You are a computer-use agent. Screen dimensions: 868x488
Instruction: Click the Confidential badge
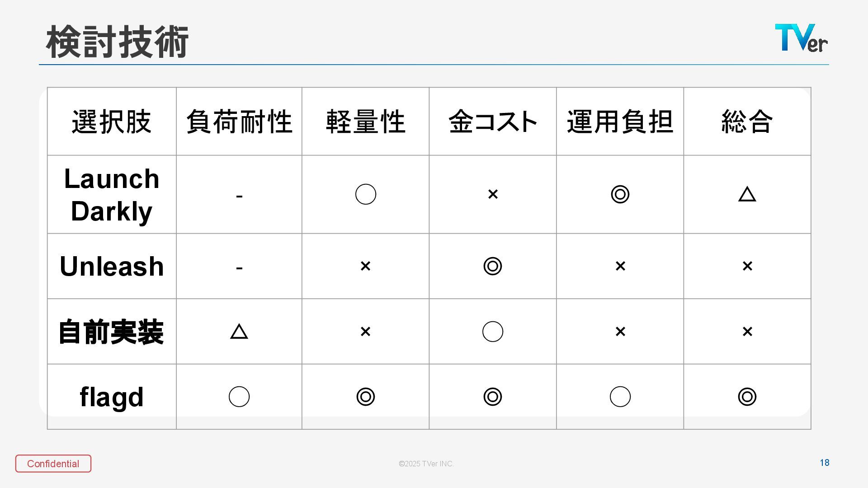(53, 464)
